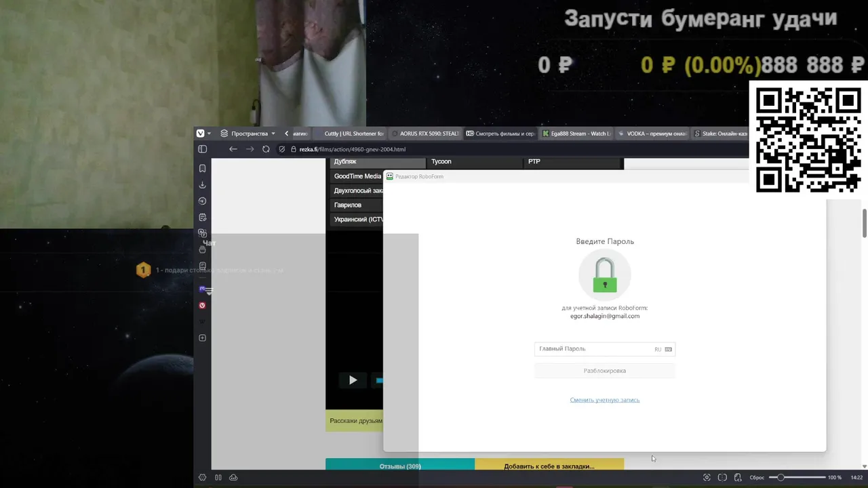This screenshot has height=488, width=868.
Task: Select the PTP translation option
Action: coord(572,162)
